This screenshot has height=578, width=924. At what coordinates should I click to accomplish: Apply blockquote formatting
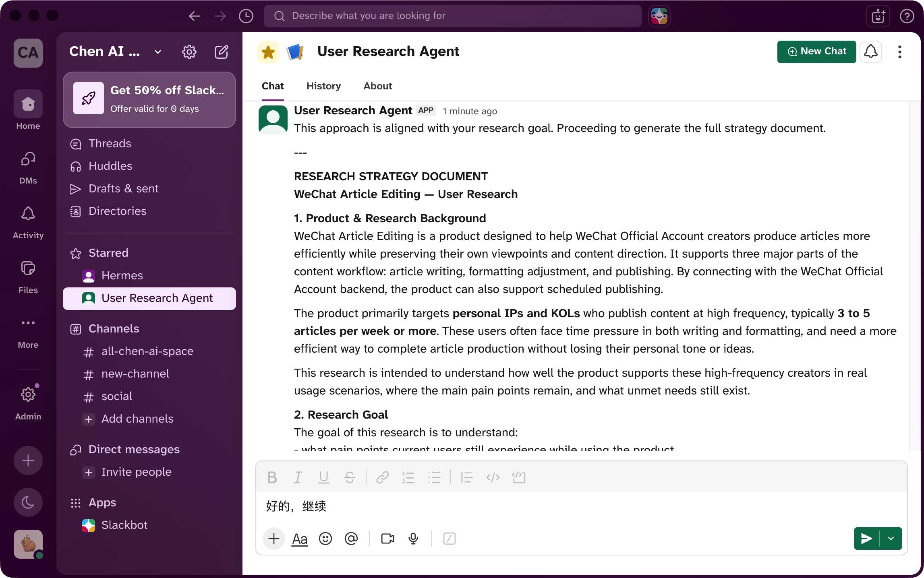(467, 478)
